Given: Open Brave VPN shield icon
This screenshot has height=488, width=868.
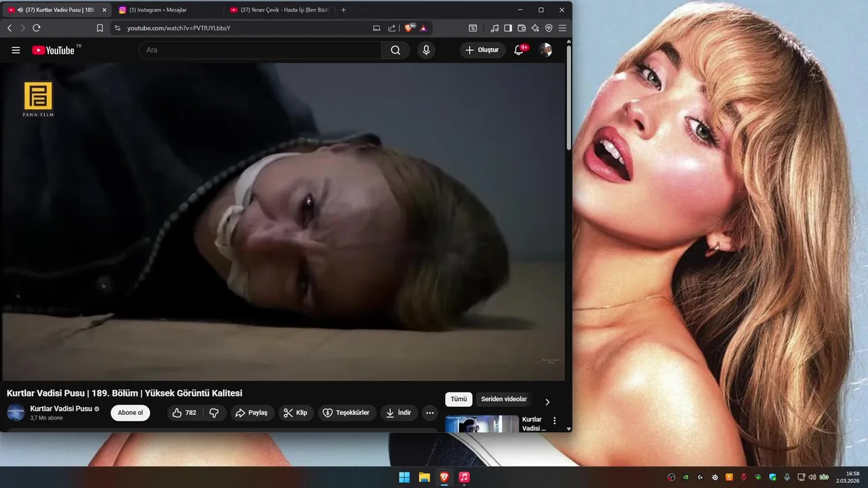Looking at the screenshot, I should (x=549, y=28).
